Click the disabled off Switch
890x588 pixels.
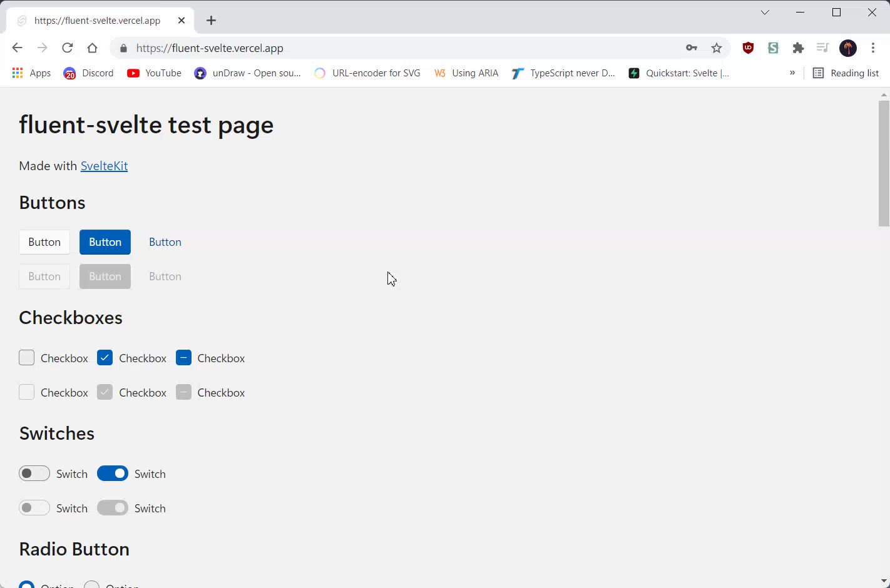[34, 508]
